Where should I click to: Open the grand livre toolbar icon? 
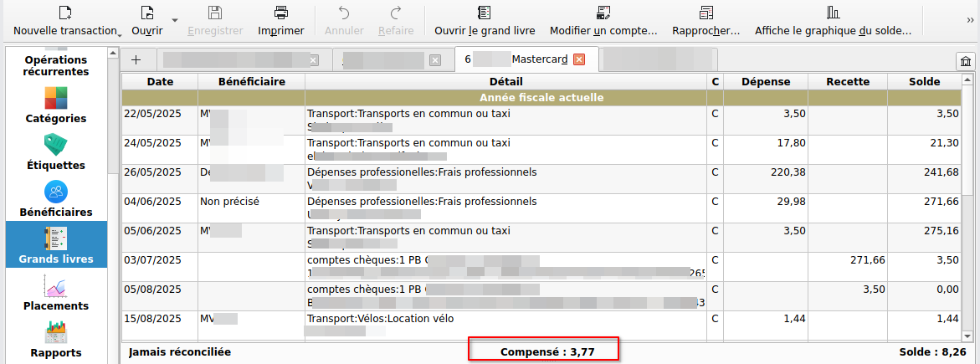485,13
